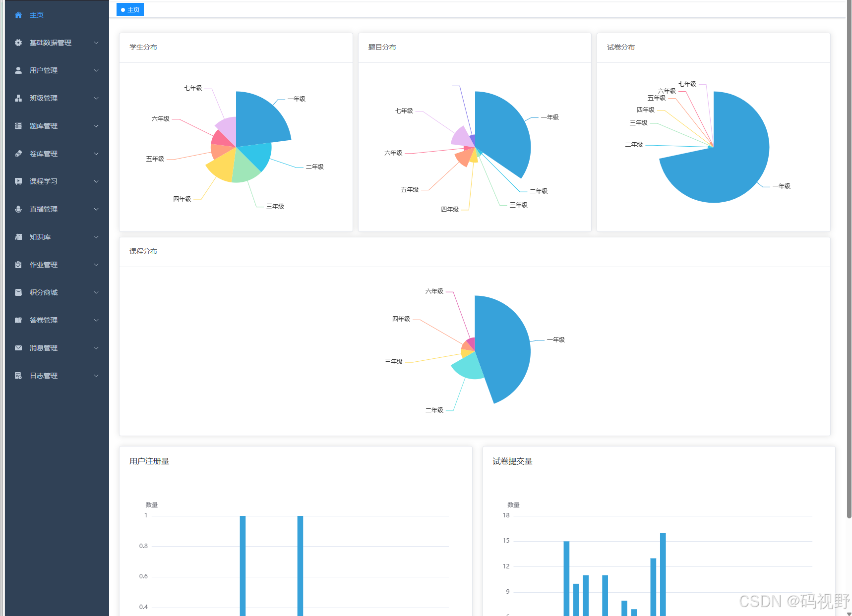Click the books icon for 知识库
The image size is (852, 616).
18,237
